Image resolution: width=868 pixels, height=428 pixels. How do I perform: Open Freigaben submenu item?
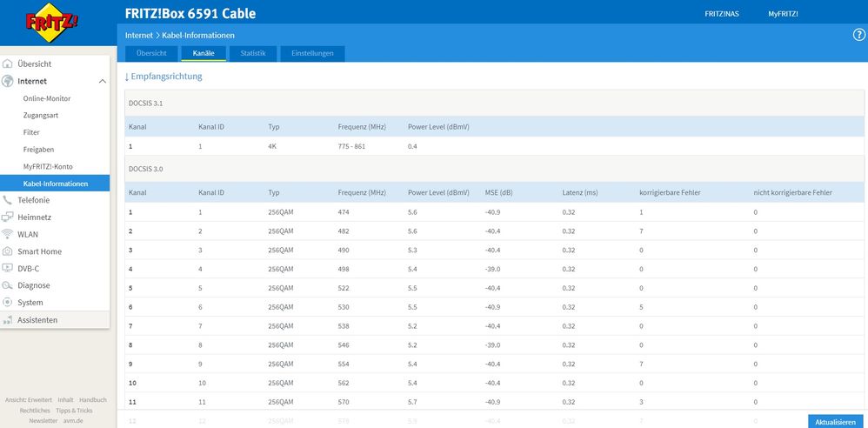tap(38, 150)
